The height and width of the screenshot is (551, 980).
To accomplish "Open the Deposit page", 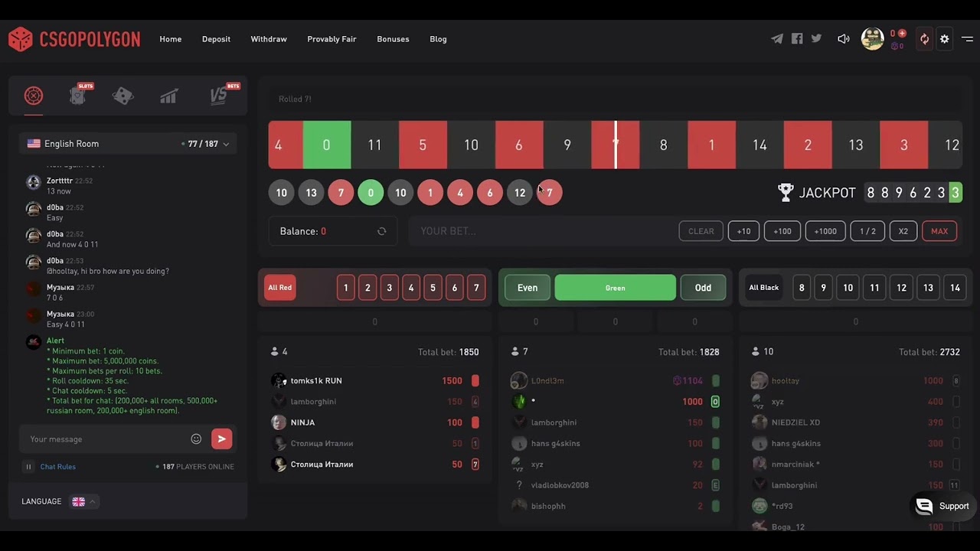I will click(x=216, y=39).
